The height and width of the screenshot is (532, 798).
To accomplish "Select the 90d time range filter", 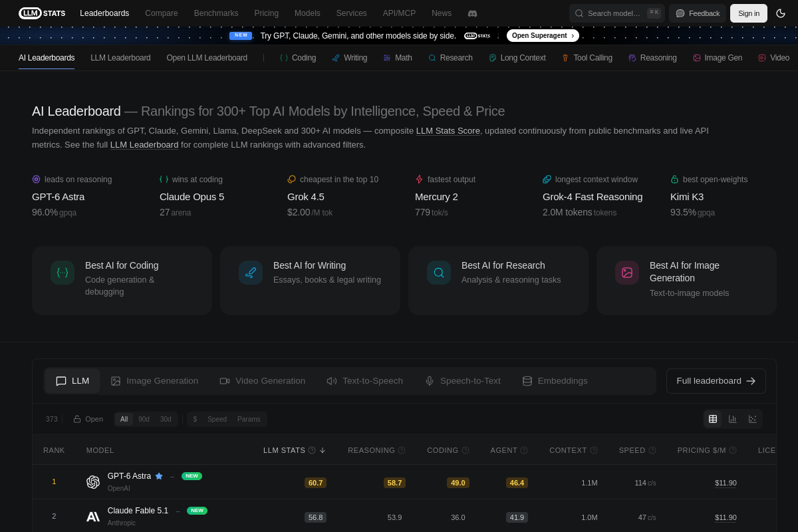I will (144, 419).
